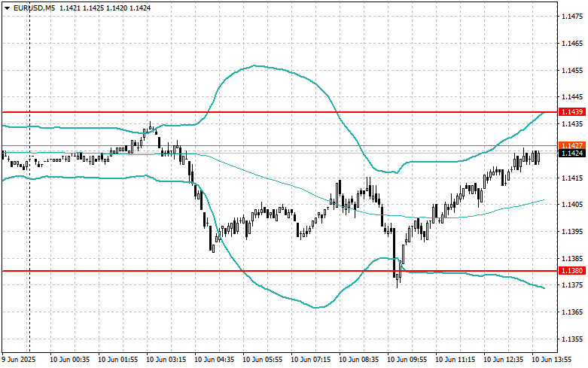Open the chart dropdown triangle beside EURUSD,M5

tap(7, 8)
